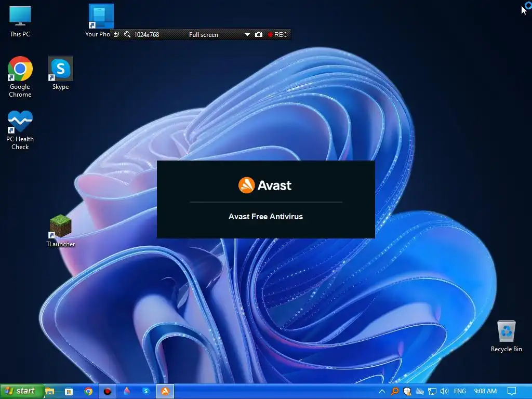
Task: Expand hidden system tray icons chevron
Action: [382, 391]
